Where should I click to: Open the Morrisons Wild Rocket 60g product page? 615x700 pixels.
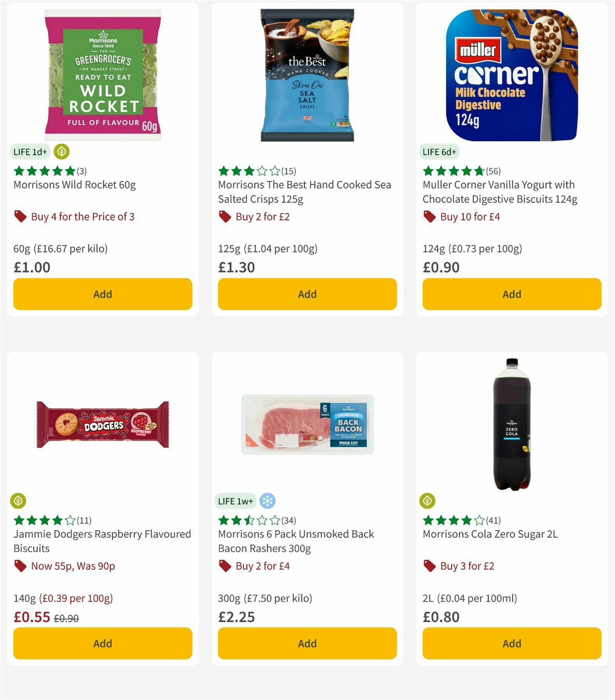click(x=75, y=185)
